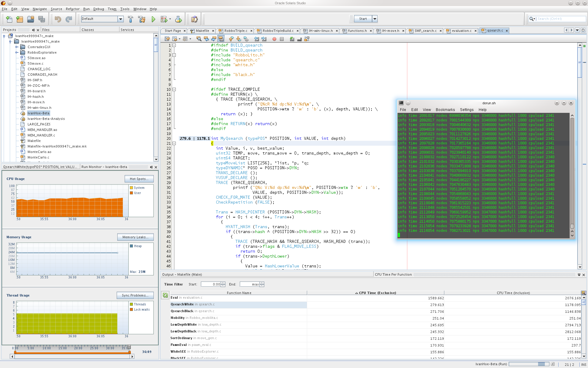Click the Next Bookmark icon
This screenshot has width=588, height=368.
coord(239,39)
